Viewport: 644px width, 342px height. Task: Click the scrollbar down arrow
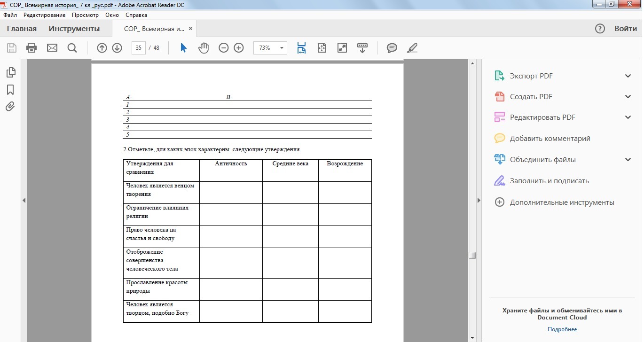point(472,338)
